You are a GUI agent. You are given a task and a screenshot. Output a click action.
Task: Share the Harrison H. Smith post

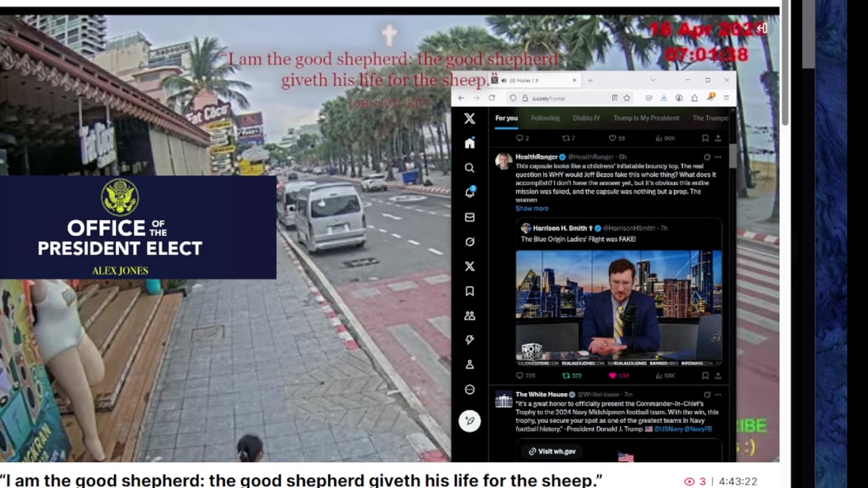[717, 375]
